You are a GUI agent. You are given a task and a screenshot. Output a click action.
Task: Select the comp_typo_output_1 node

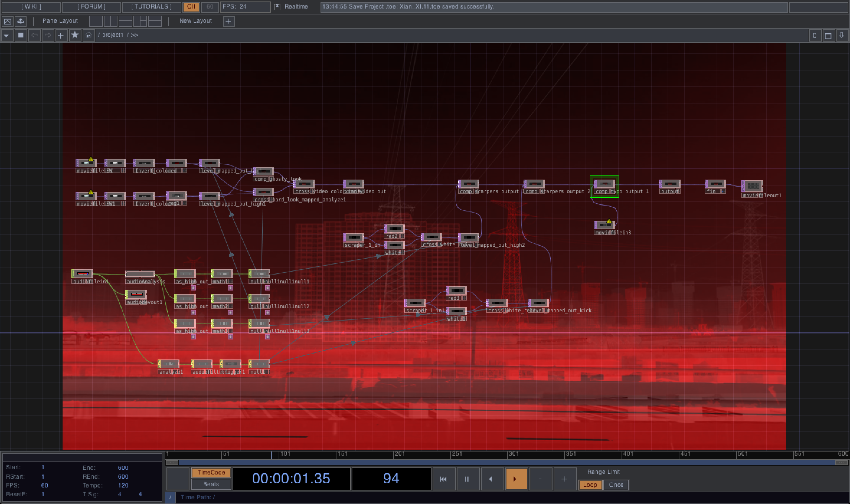(604, 184)
